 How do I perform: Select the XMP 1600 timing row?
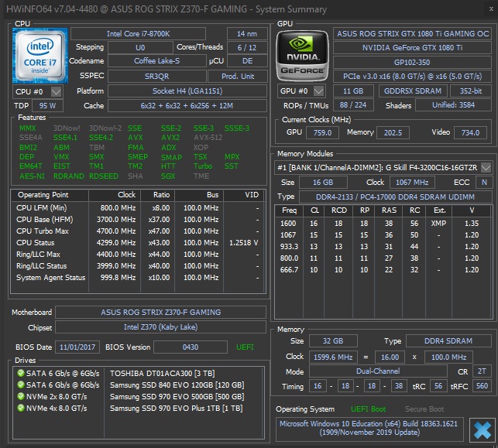click(x=383, y=224)
